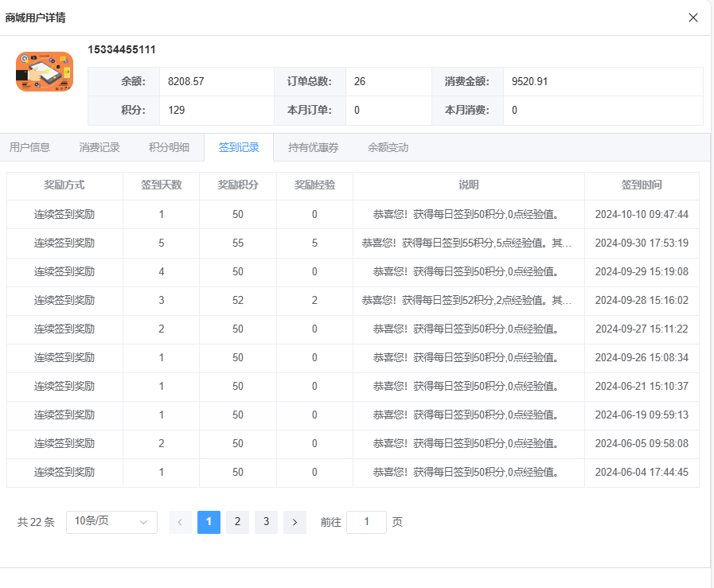Click the 签到时间 column header
This screenshot has width=714, height=588.
click(x=642, y=185)
